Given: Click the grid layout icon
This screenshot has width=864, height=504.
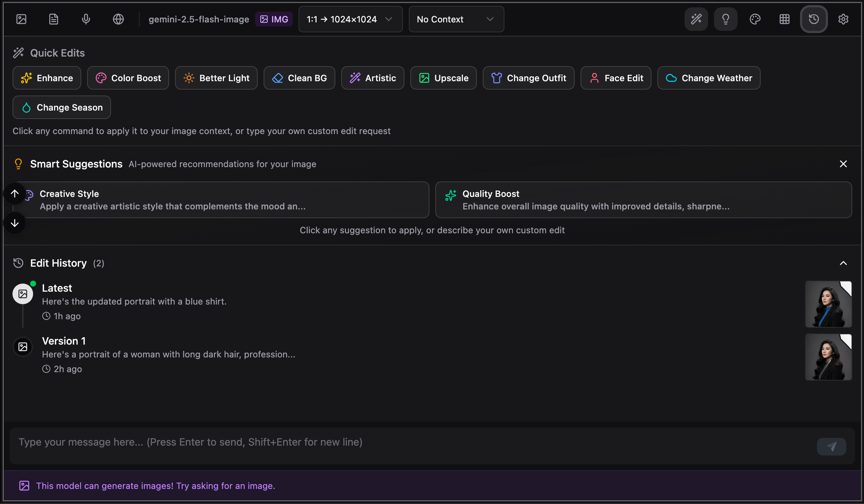Looking at the screenshot, I should point(784,19).
